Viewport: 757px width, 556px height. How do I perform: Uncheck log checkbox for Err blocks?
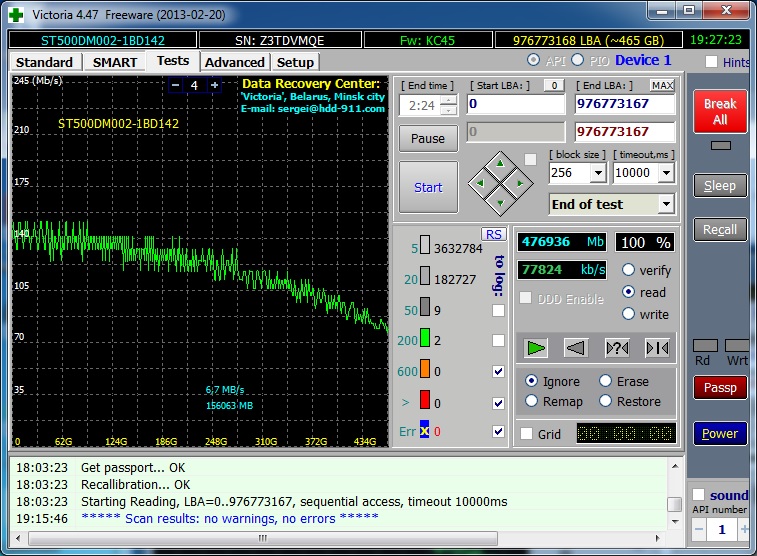498,431
